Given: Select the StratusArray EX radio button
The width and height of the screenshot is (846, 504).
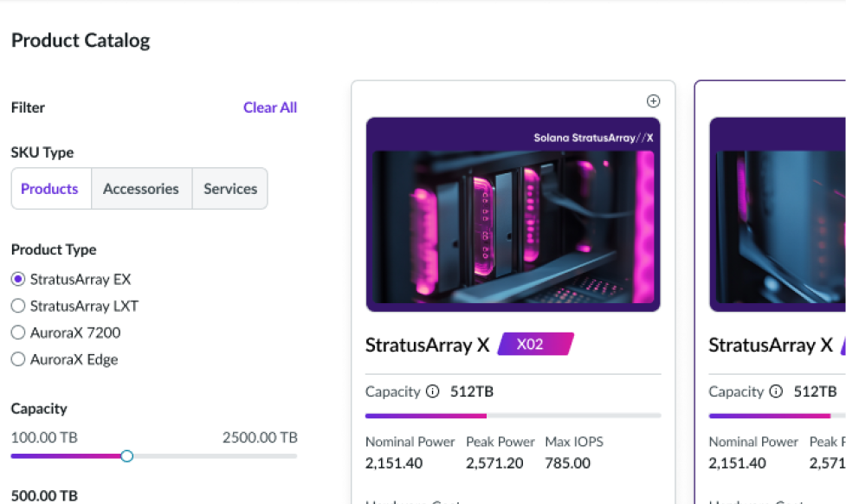Looking at the screenshot, I should coord(18,280).
